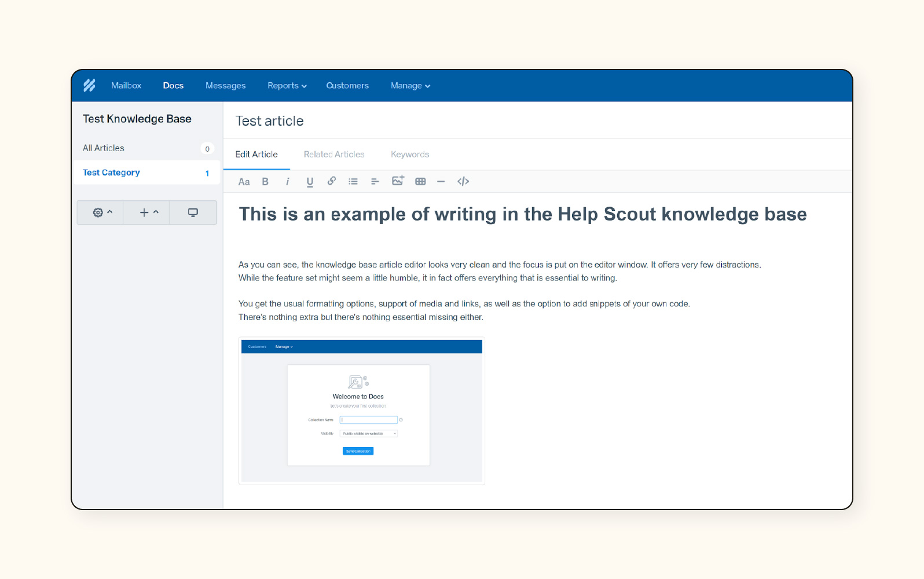The image size is (924, 579).
Task: Insert a table into the article
Action: pyautogui.click(x=420, y=181)
